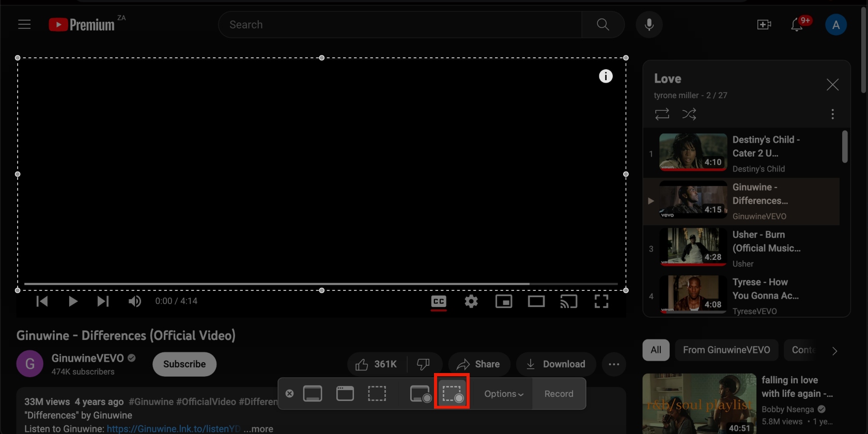Play the video

(x=73, y=301)
